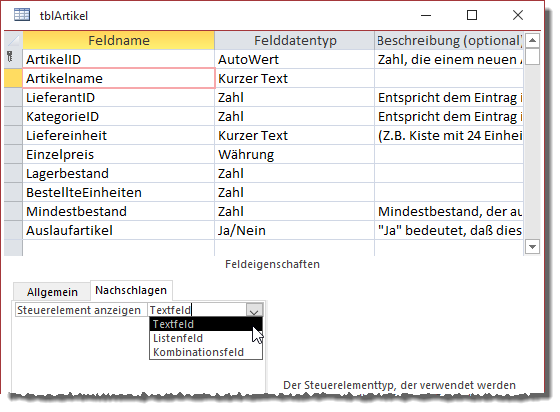This screenshot has height=412, width=560.
Task: Select the Auslaufartikel field name cell
Action: (x=119, y=230)
